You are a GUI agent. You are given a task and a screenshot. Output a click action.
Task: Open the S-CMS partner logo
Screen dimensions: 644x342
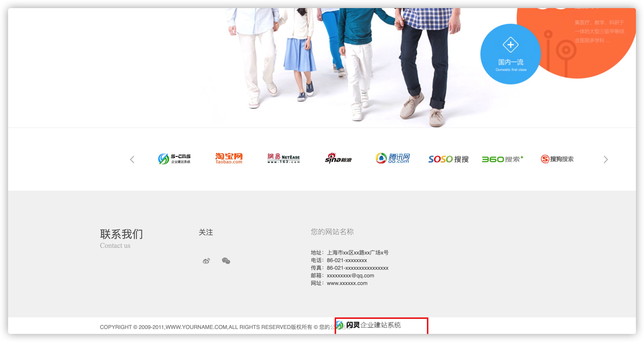(174, 159)
